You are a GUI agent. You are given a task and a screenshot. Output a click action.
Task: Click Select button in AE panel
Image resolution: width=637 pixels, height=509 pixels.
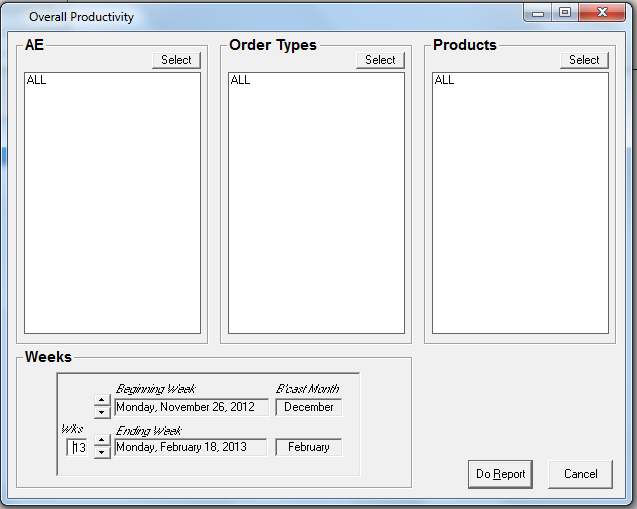point(176,60)
